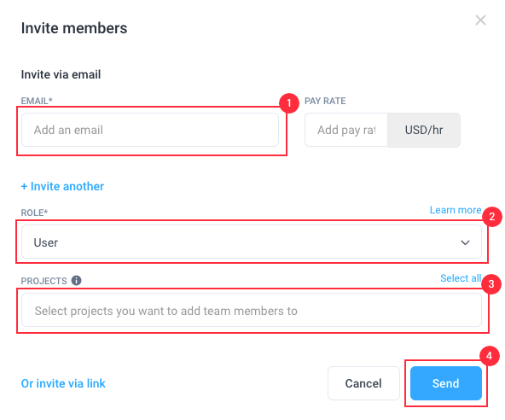This screenshot has width=505, height=420.
Task: Send the invitation with Send button
Action: click(x=446, y=383)
